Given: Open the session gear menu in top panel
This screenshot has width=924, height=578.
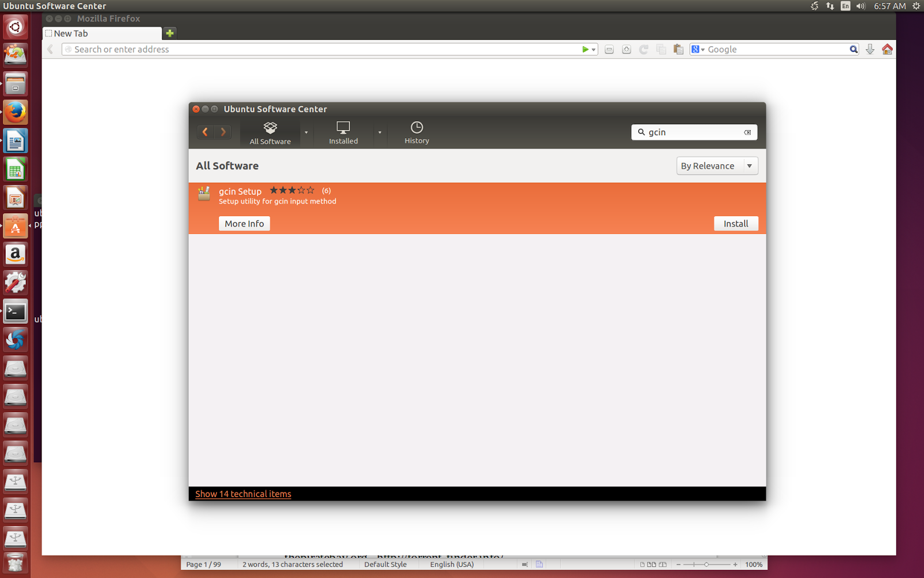Looking at the screenshot, I should 916,6.
